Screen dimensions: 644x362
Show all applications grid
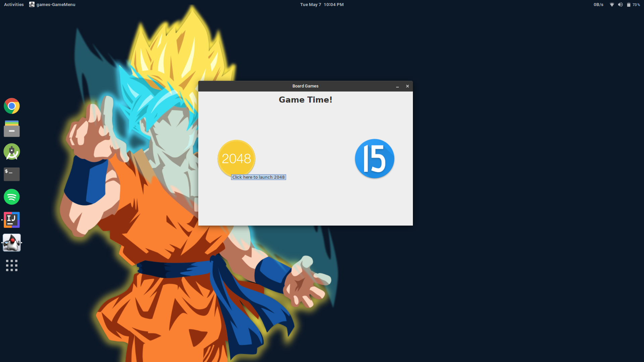(x=12, y=265)
